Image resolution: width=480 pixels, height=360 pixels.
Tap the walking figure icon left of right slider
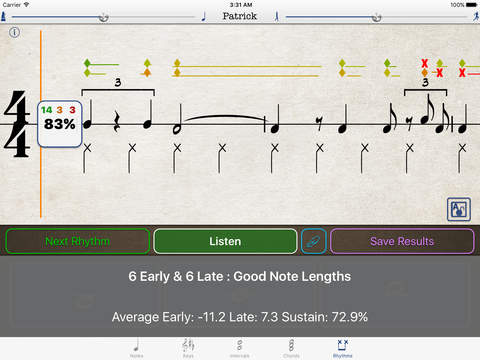[277, 16]
